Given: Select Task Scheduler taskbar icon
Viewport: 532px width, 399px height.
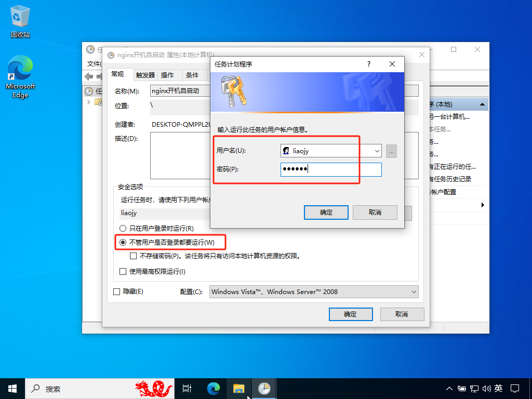Looking at the screenshot, I should pos(264,389).
